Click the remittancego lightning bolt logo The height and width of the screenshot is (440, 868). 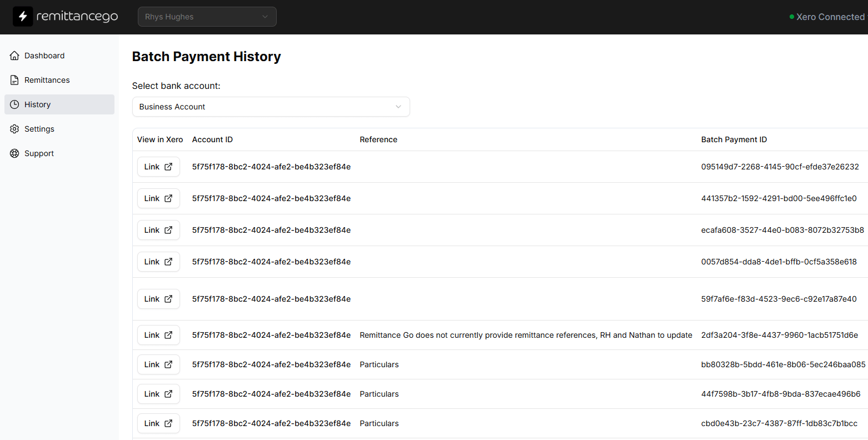coord(23,17)
